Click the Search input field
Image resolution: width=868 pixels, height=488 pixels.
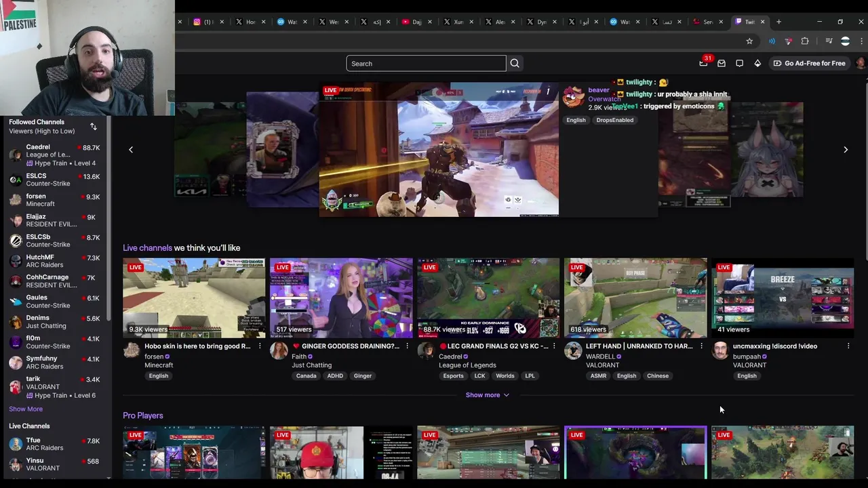426,64
